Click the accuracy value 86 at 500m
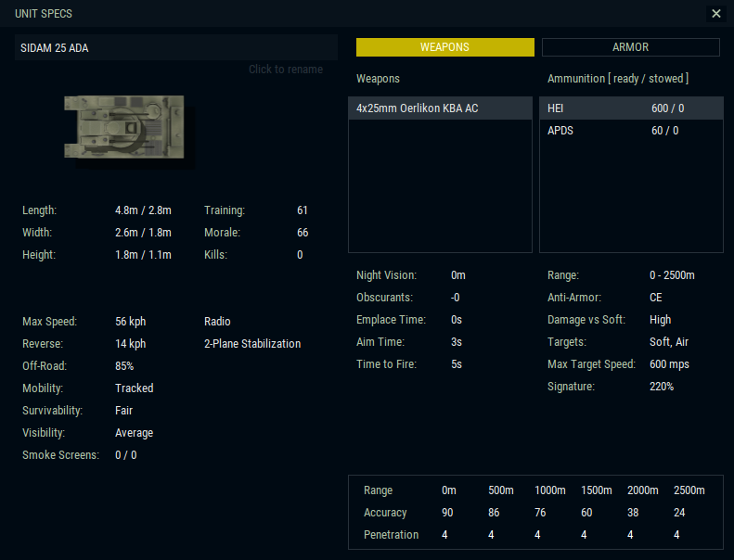Screen dimensions: 734x560 coord(494,513)
